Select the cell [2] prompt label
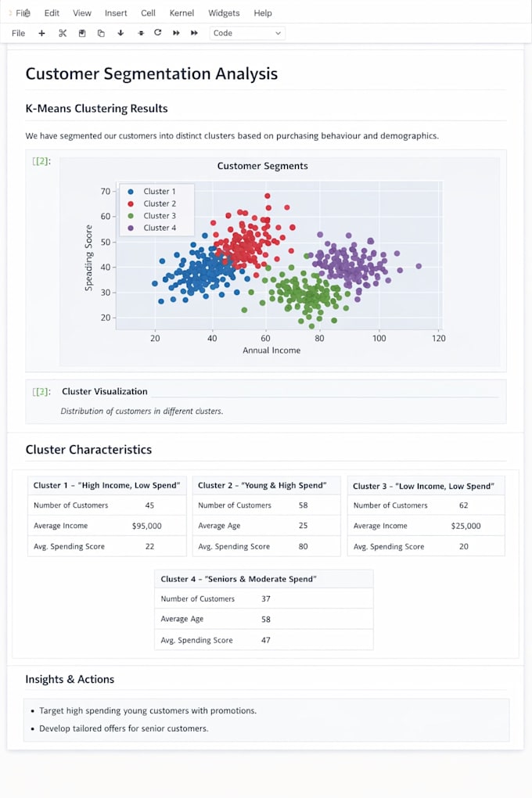 point(41,161)
